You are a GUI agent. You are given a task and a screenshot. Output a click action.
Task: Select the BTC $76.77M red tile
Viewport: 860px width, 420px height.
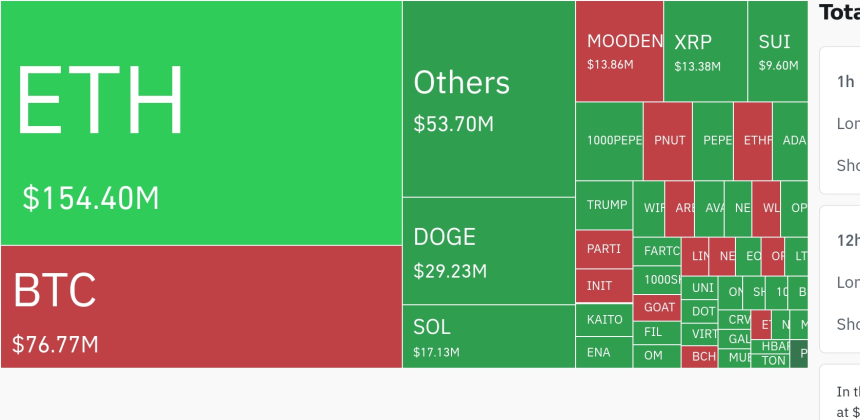(201, 307)
